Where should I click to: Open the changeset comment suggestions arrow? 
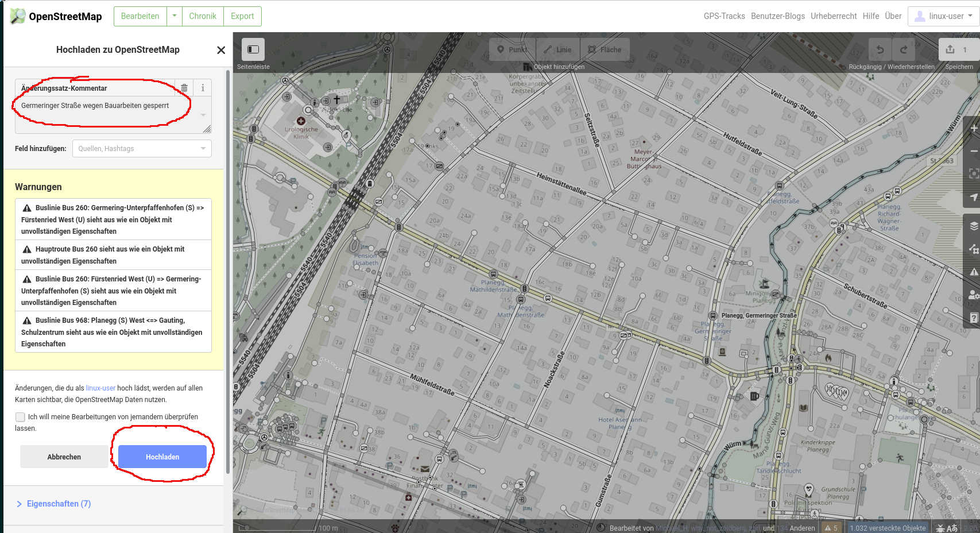[x=203, y=115]
